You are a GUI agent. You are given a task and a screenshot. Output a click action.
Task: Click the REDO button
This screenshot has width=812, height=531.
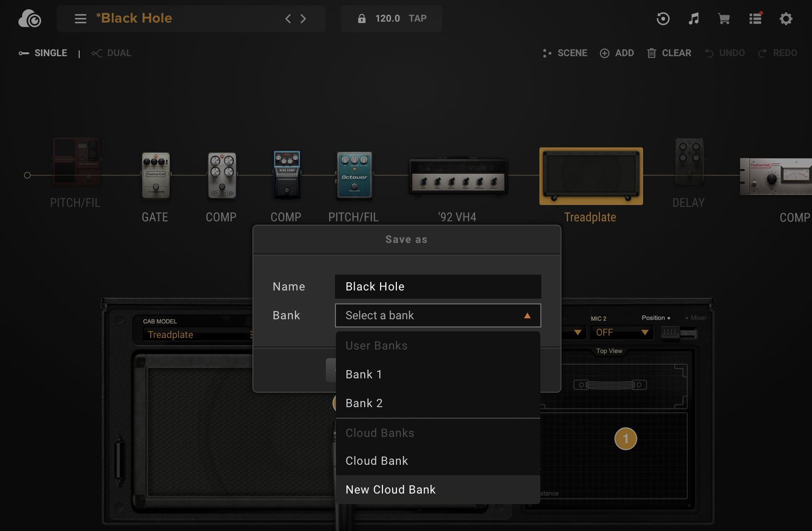pos(777,53)
